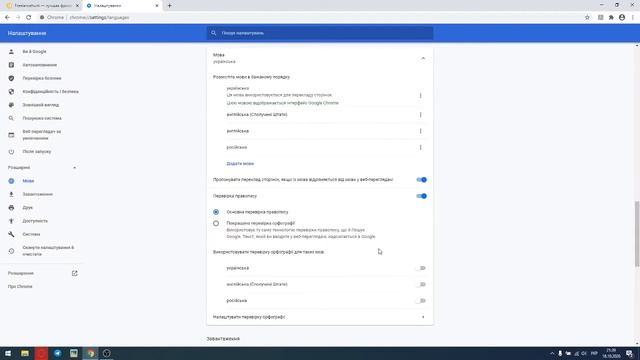
Task: Click the Мови globe icon
Action: click(11, 181)
